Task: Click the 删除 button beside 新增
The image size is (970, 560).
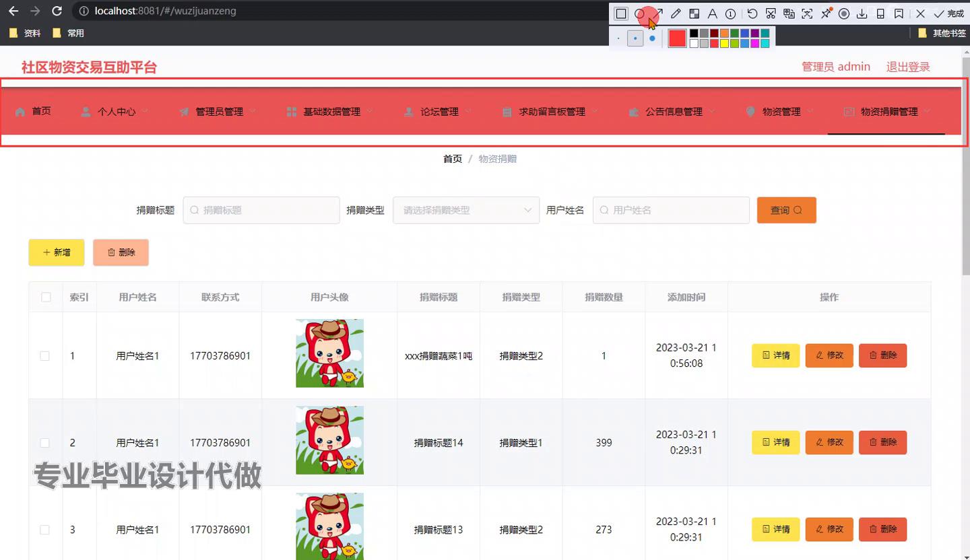Action: pos(121,252)
